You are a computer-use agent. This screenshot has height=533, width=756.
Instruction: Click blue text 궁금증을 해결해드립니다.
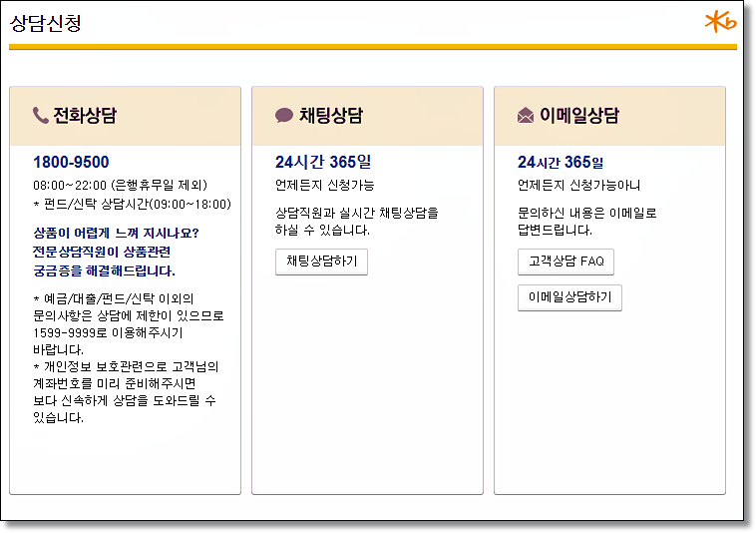[x=104, y=270]
